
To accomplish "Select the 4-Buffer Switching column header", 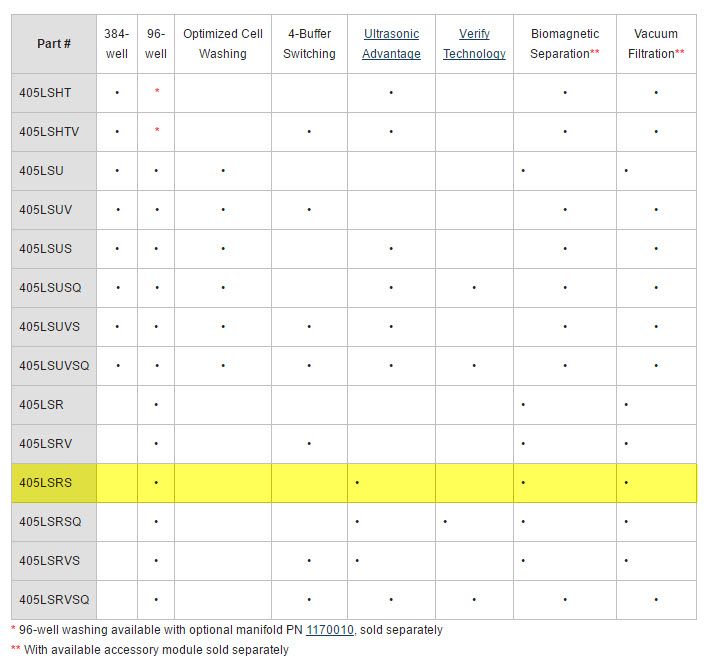I will point(309,44).
